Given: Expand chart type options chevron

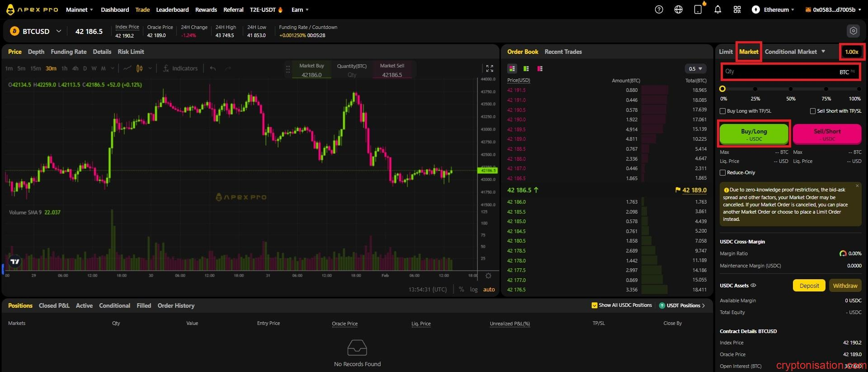Looking at the screenshot, I should coord(150,68).
